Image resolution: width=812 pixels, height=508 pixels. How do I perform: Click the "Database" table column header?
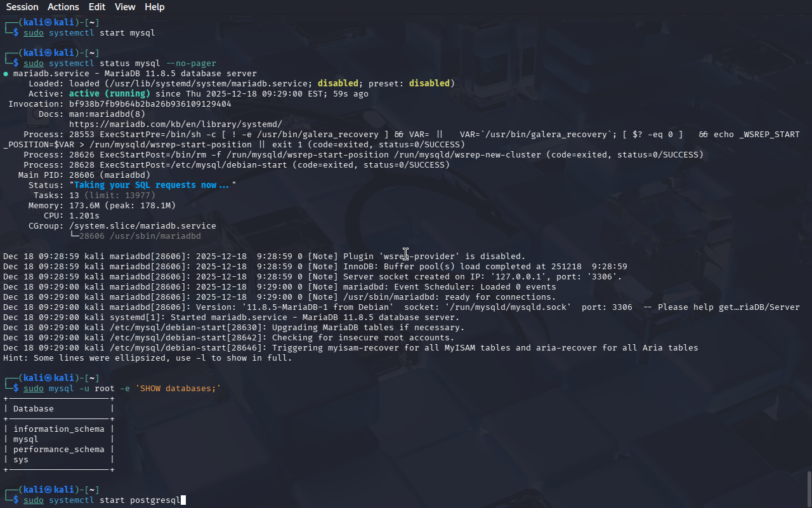pyautogui.click(x=33, y=409)
